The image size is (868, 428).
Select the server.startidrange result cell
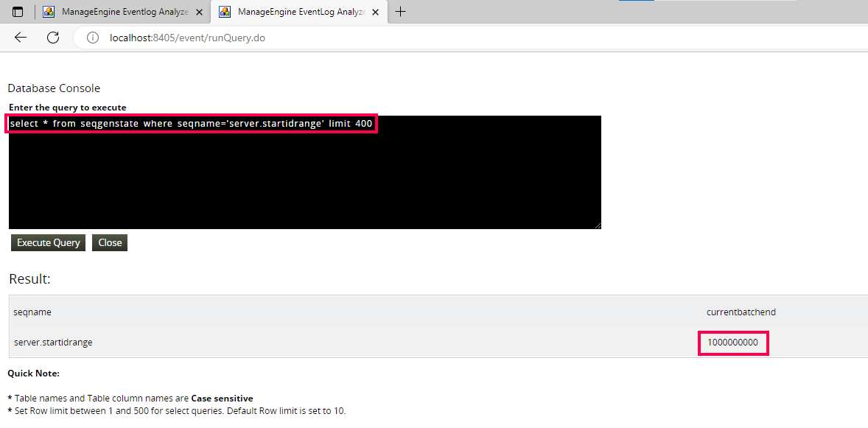tap(53, 342)
